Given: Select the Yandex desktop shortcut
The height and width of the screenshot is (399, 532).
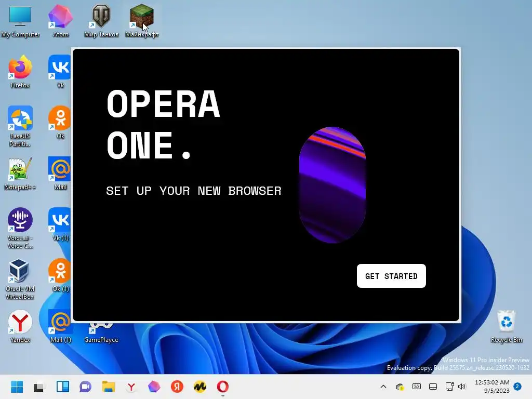Looking at the screenshot, I should 20,326.
